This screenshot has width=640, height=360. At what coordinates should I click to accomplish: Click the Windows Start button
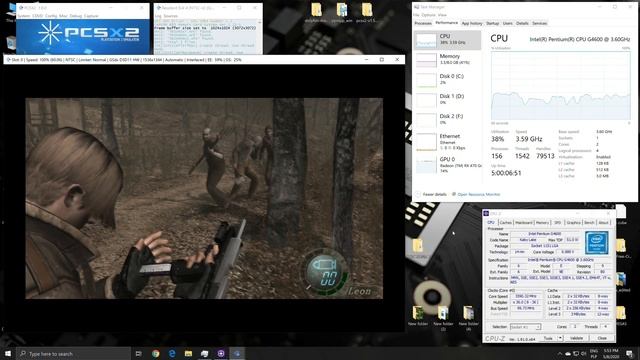pos(8,353)
